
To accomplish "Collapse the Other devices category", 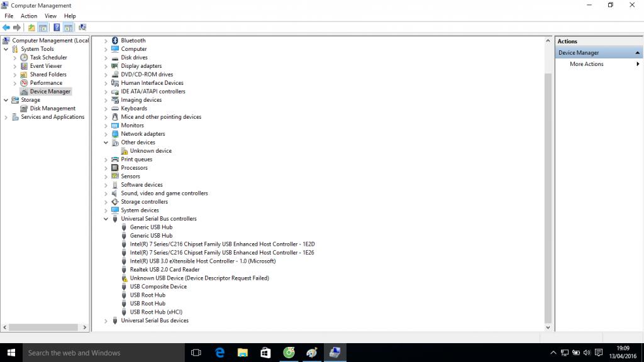I will 106,143.
